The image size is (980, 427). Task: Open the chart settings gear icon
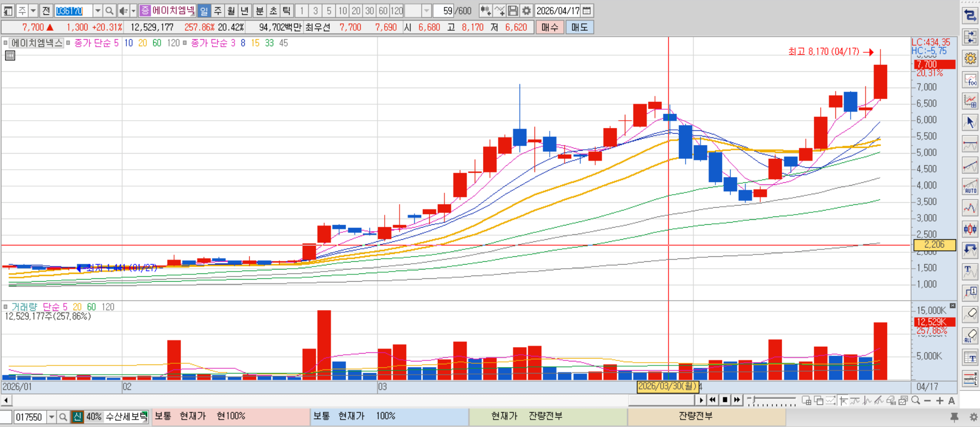pos(526,11)
